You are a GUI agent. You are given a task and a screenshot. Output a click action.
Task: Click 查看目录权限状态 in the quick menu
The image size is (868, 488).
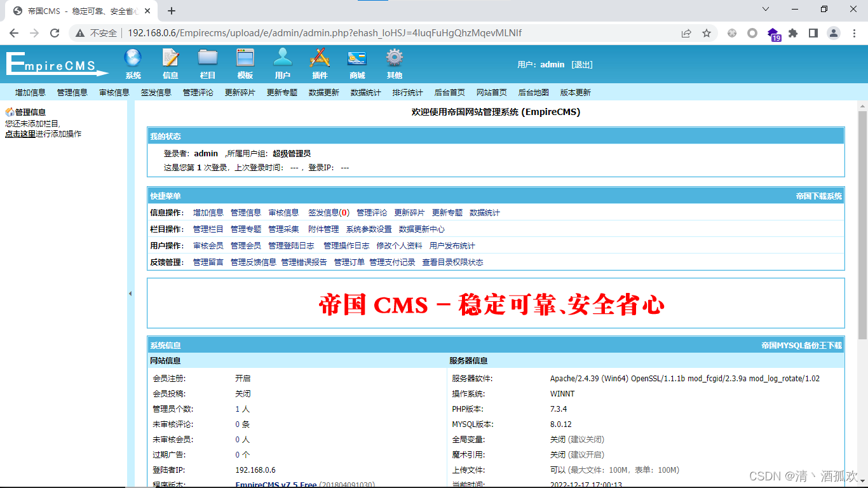click(453, 262)
